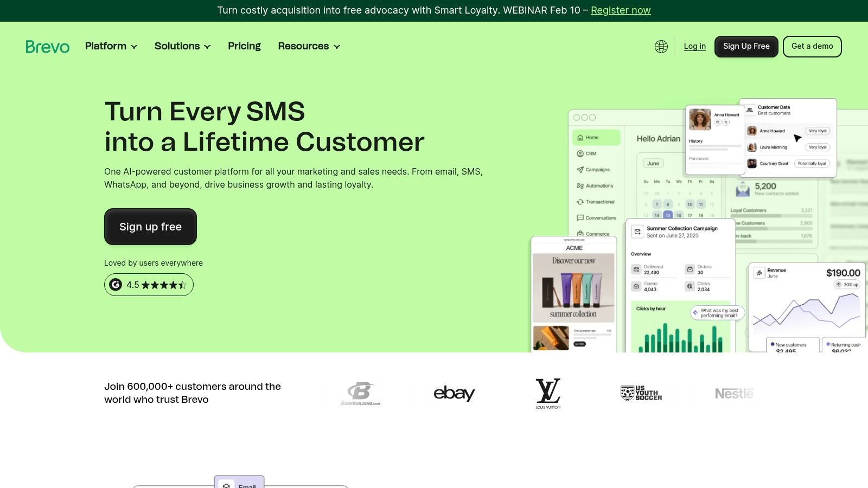
Task: Click the US Youth Soccer logo
Action: click(x=641, y=393)
